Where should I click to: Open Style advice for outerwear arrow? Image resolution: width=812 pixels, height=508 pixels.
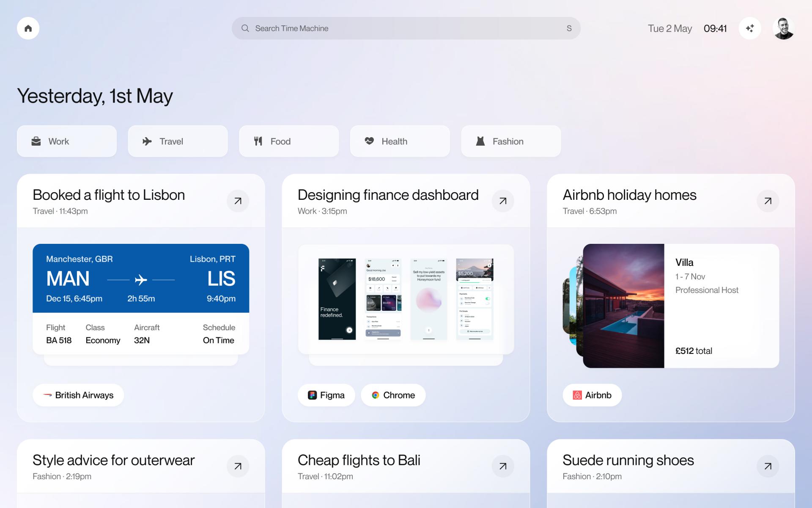pyautogui.click(x=238, y=466)
